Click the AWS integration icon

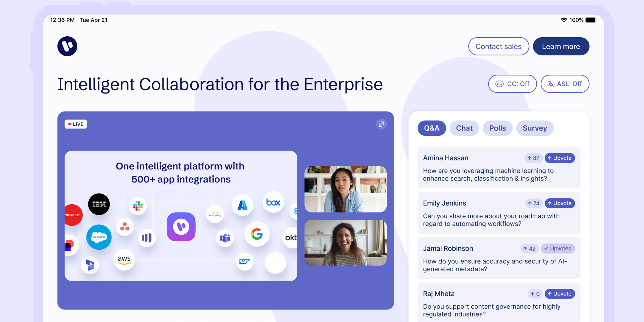click(x=124, y=260)
